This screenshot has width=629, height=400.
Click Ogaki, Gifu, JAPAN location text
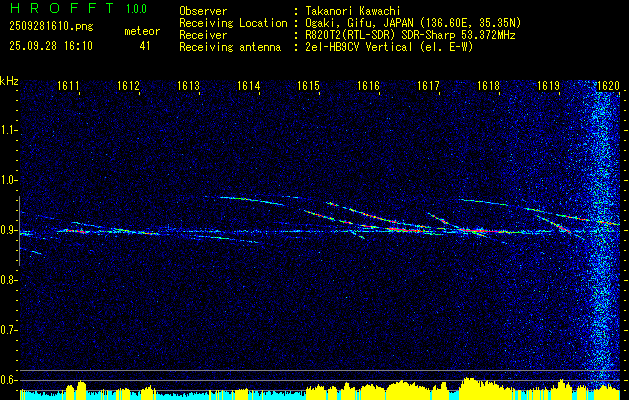click(412, 23)
